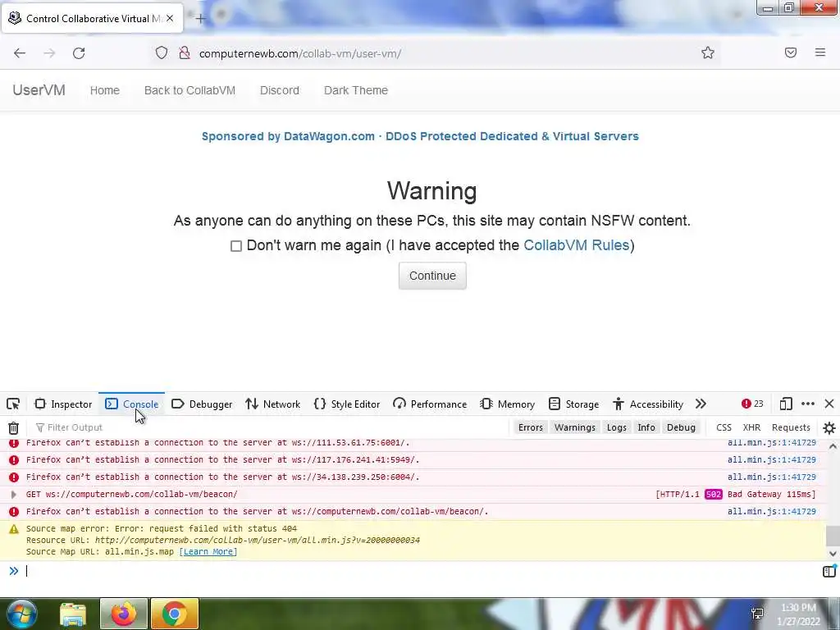The image size is (840, 630).
Task: Toggle the Logs filter in console
Action: click(x=617, y=427)
